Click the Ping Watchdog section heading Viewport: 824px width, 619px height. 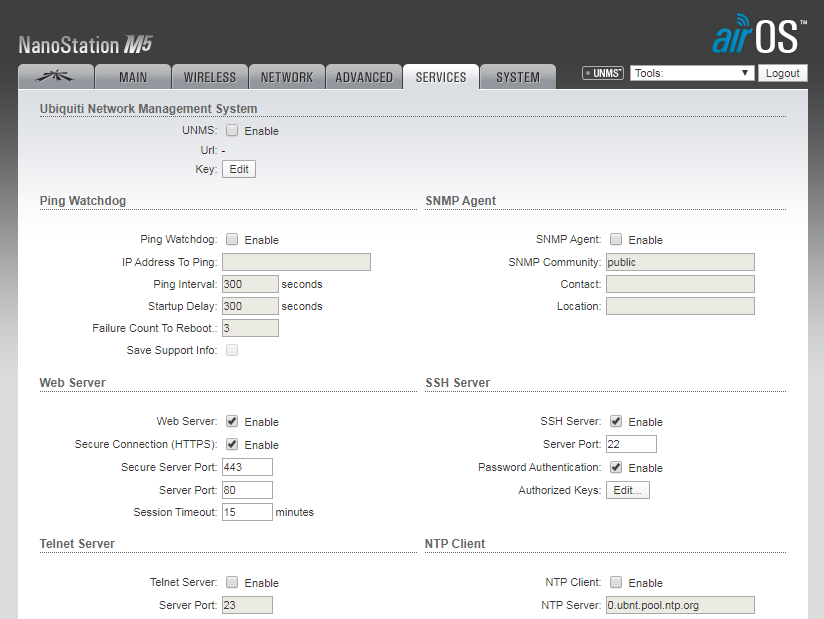(x=83, y=201)
